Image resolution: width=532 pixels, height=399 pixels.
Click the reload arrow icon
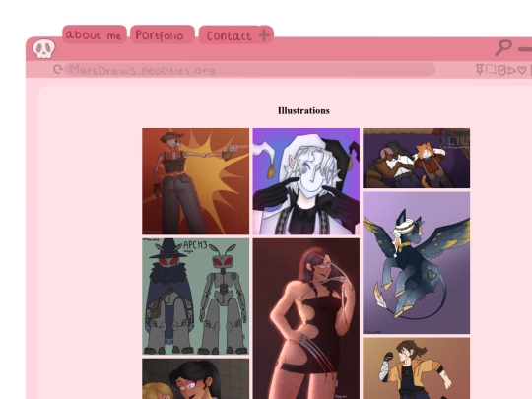click(x=58, y=69)
